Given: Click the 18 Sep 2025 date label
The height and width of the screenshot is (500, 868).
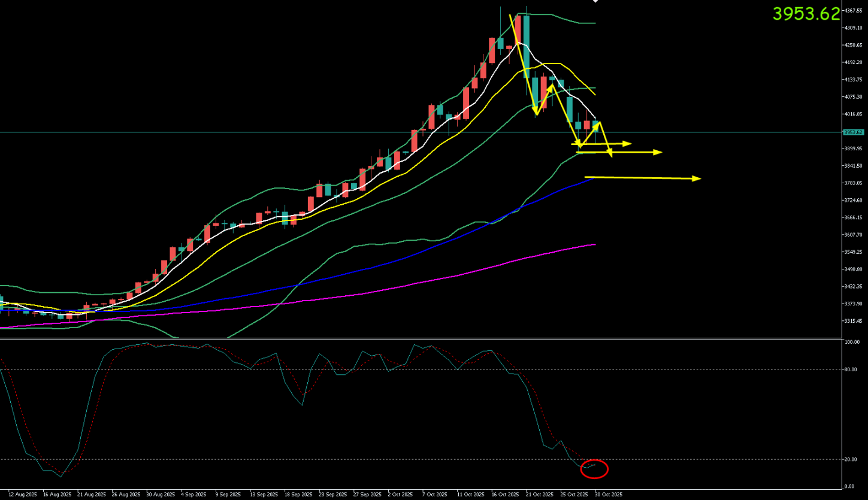Looking at the screenshot, I should point(297,495).
